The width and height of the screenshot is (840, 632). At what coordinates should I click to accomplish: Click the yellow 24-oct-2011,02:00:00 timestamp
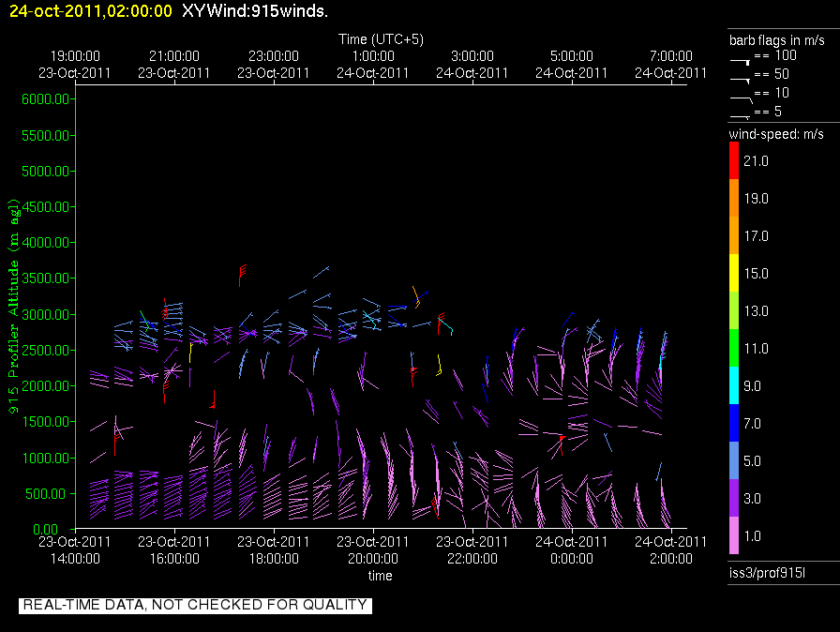[87, 10]
